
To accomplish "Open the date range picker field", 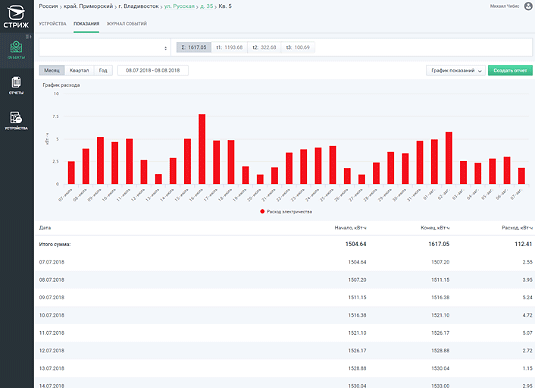I will (x=153, y=70).
